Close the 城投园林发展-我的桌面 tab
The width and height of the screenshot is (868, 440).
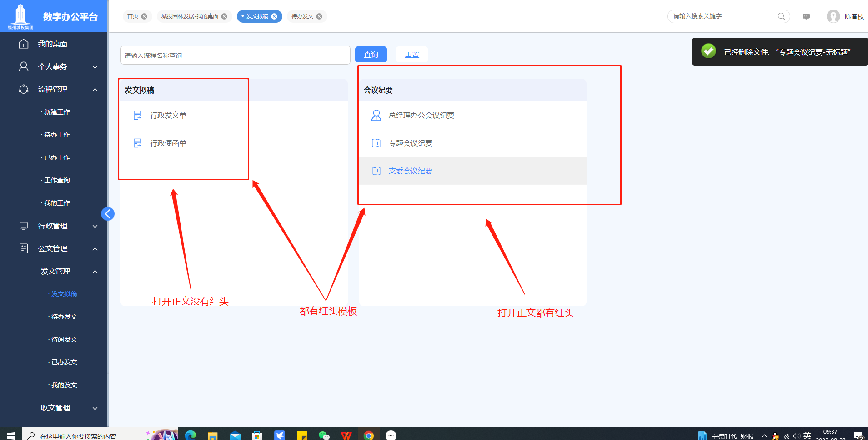pyautogui.click(x=224, y=16)
